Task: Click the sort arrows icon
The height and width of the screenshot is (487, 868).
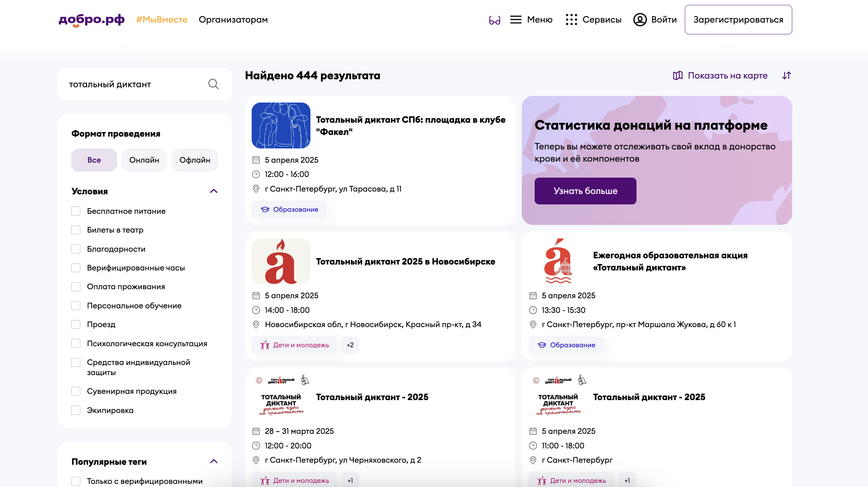Action: coord(786,75)
